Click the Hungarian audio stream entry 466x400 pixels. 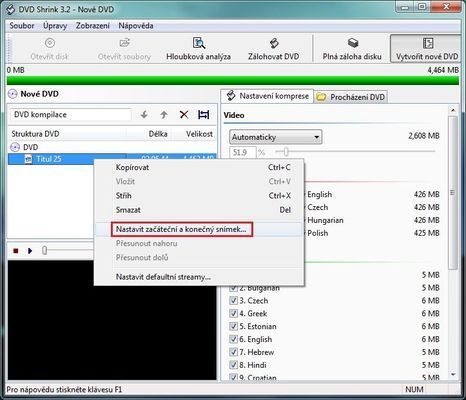(325, 220)
